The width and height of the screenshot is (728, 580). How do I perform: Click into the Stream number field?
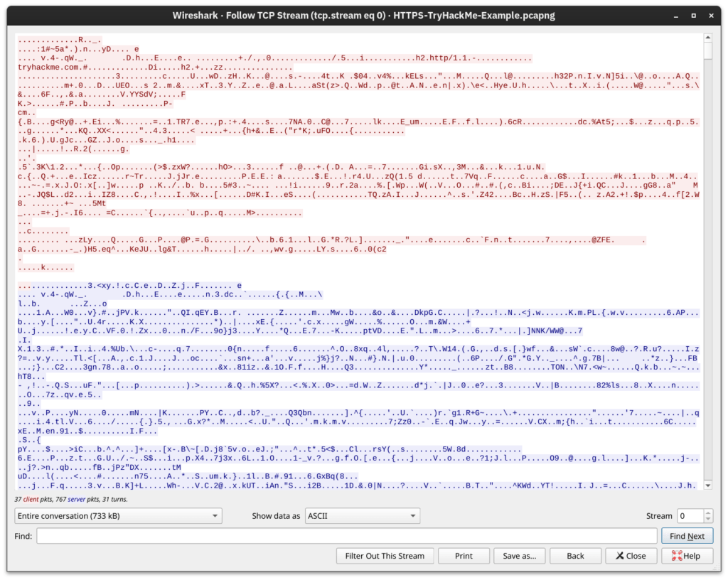(690, 516)
